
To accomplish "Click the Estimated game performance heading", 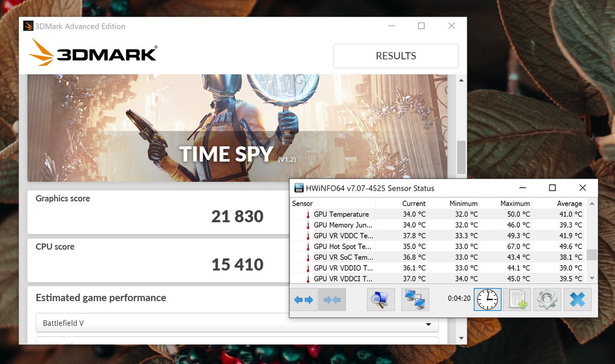I will [x=101, y=298].
